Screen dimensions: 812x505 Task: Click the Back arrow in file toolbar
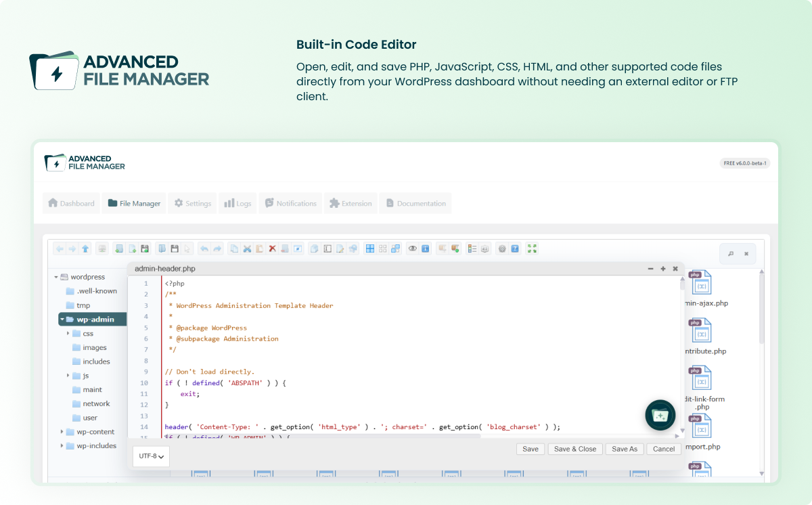pyautogui.click(x=60, y=248)
